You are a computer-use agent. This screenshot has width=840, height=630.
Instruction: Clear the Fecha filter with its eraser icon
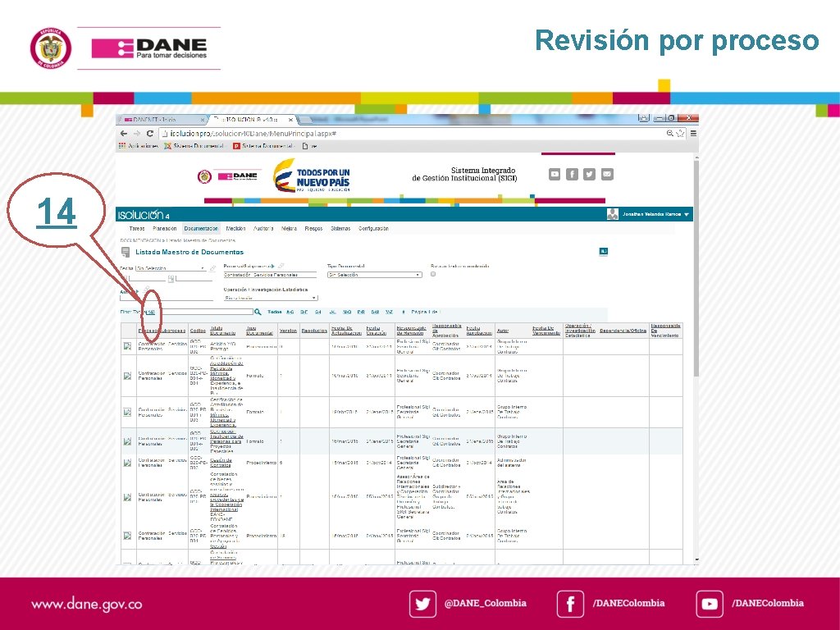pyautogui.click(x=212, y=268)
